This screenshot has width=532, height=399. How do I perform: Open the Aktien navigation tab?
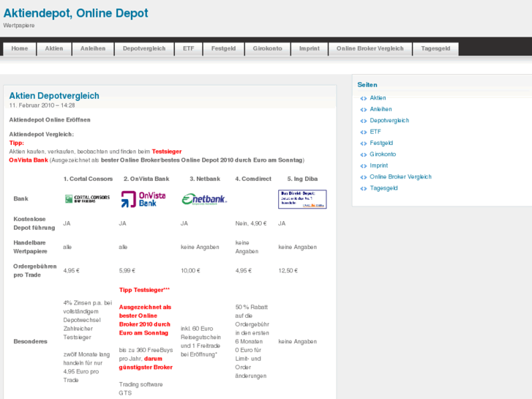[x=54, y=48]
